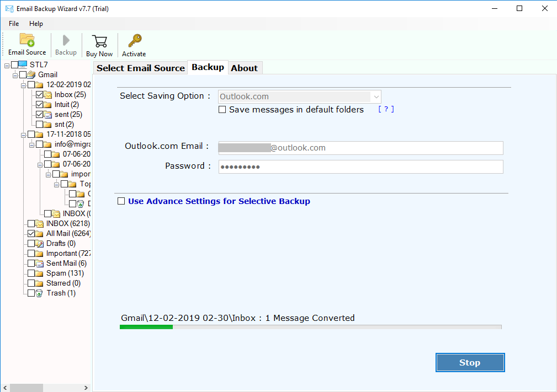Screen dimensions: 557x392
Task: Collapse the Top folder node
Action: coord(56,185)
